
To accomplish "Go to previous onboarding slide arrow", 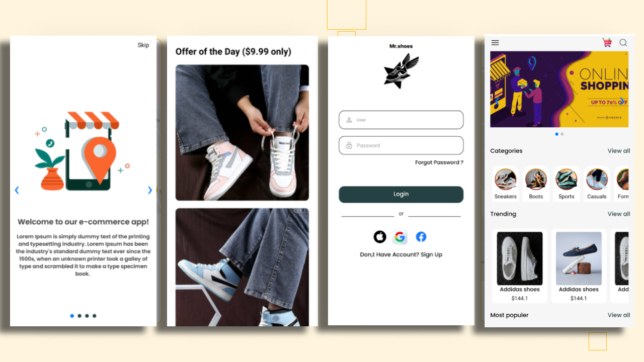I will pos(17,190).
